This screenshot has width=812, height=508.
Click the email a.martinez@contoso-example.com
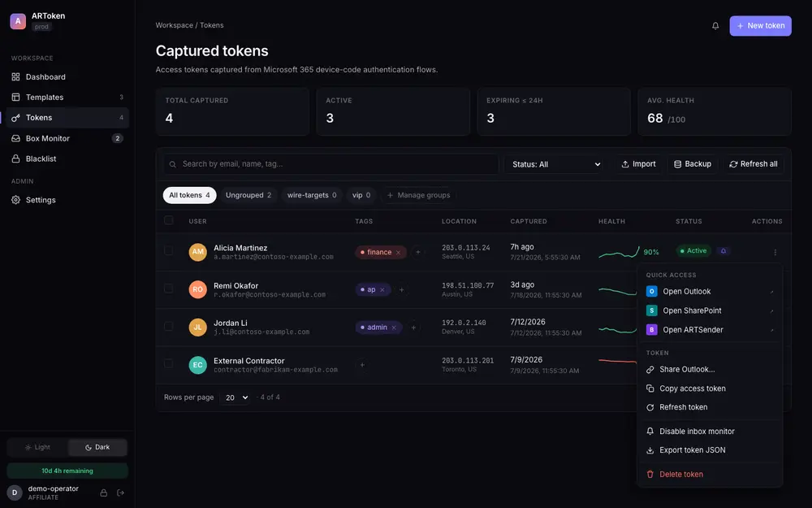click(274, 257)
